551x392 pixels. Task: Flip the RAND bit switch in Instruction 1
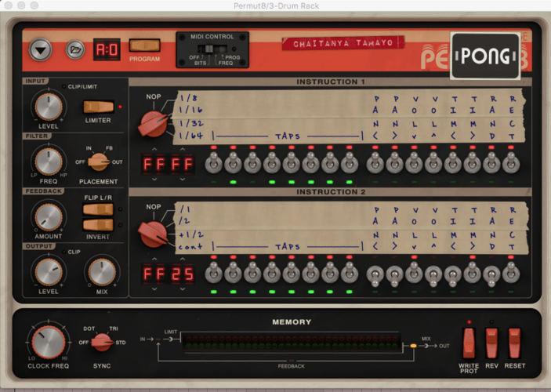coord(491,162)
